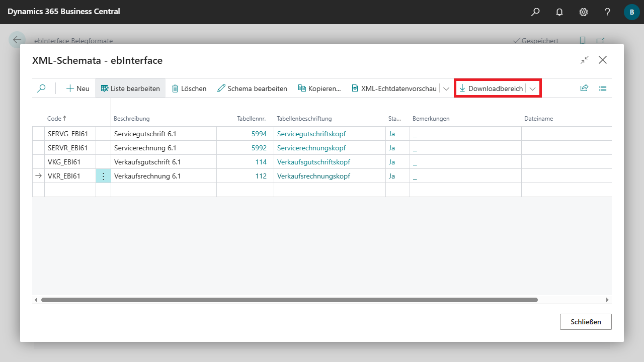The height and width of the screenshot is (362, 644).
Task: Open the help question mark icon
Action: (608, 12)
